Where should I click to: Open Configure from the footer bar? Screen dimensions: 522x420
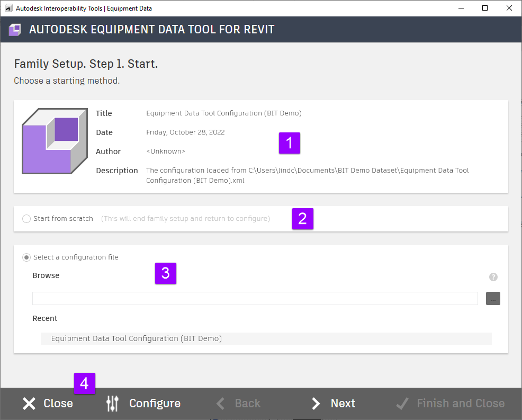pyautogui.click(x=143, y=404)
